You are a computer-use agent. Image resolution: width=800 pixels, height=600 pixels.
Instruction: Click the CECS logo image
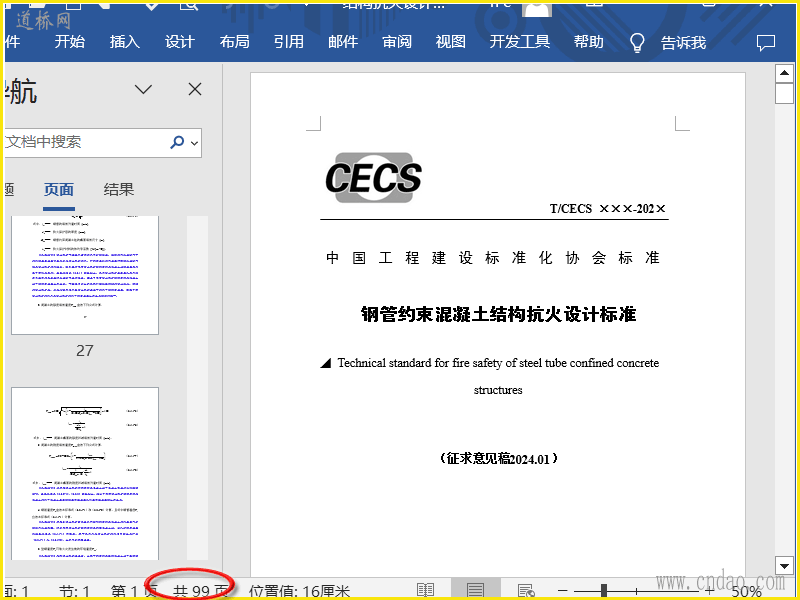pos(373,178)
